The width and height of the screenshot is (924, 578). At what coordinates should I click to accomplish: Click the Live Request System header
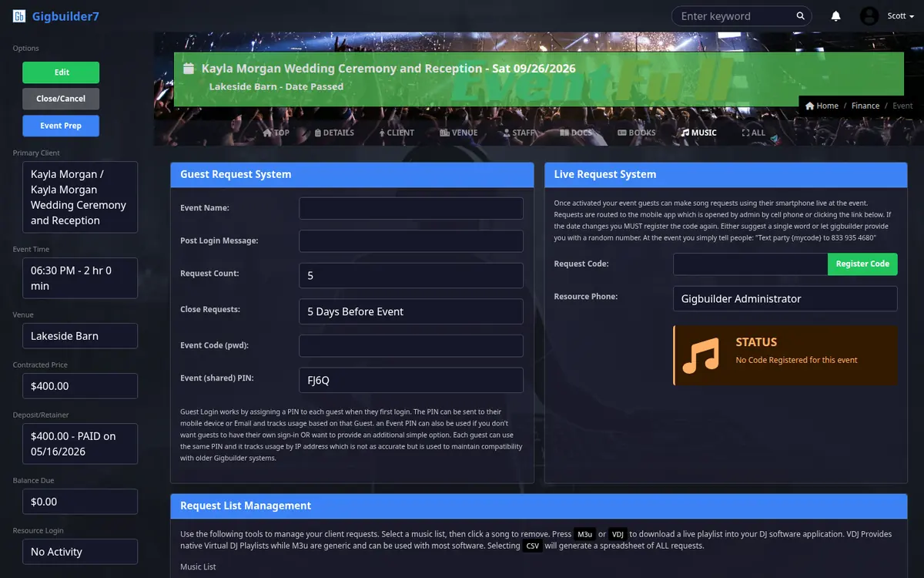726,174
